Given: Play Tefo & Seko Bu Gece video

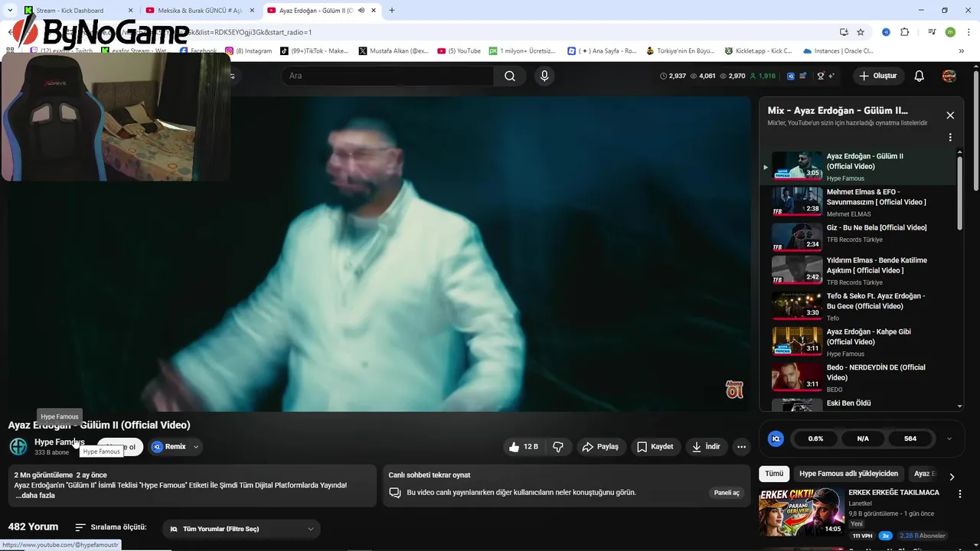Looking at the screenshot, I should [x=864, y=306].
